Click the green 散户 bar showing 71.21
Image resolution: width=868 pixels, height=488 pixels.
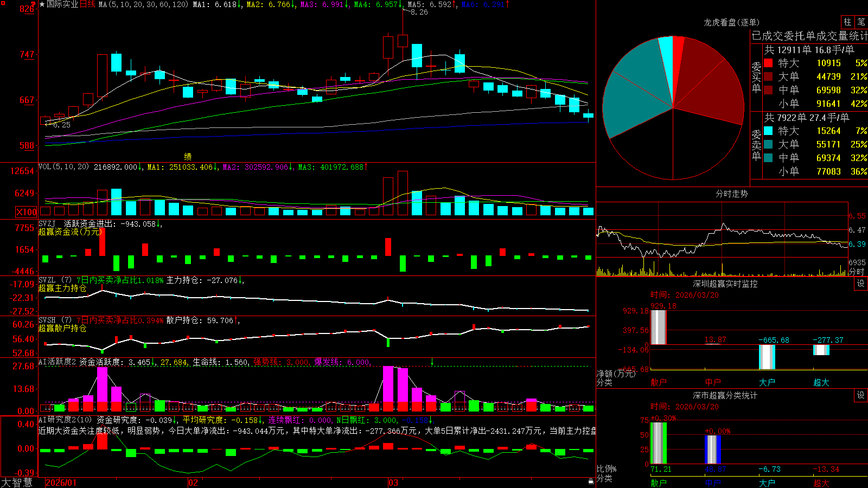(x=659, y=443)
